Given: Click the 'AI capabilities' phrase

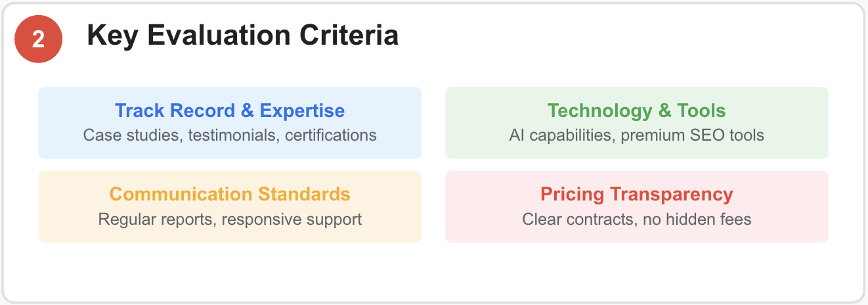Looking at the screenshot, I should click(558, 136).
